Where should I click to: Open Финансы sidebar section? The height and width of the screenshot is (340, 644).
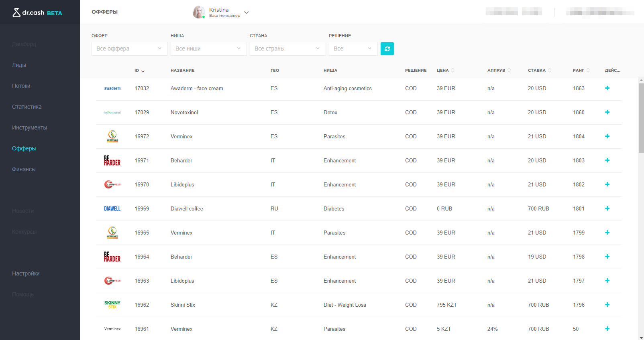(x=24, y=169)
